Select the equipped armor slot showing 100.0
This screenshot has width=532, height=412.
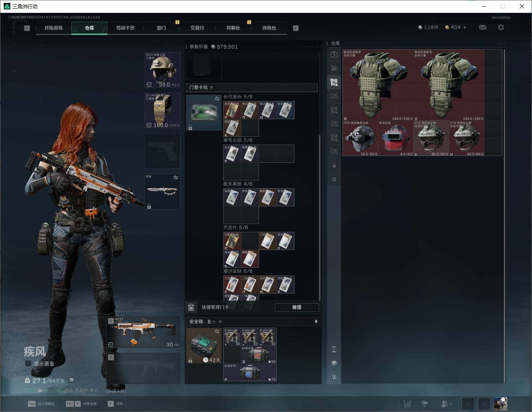click(162, 110)
